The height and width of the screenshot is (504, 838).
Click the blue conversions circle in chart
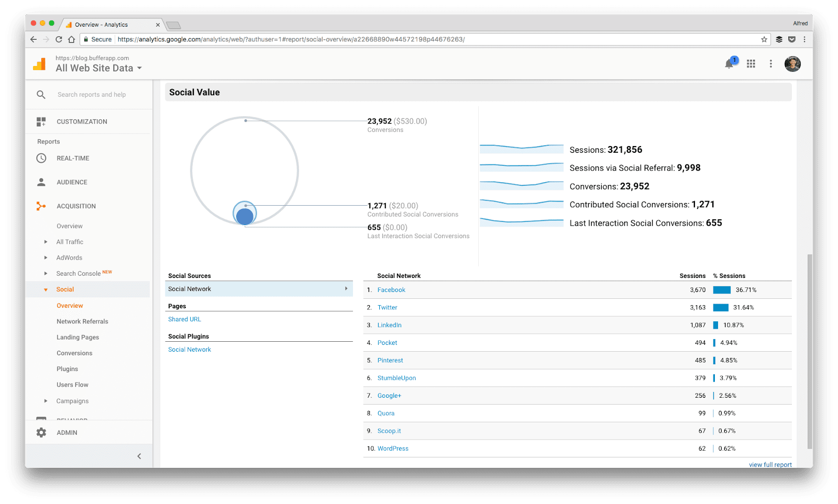[x=245, y=216]
